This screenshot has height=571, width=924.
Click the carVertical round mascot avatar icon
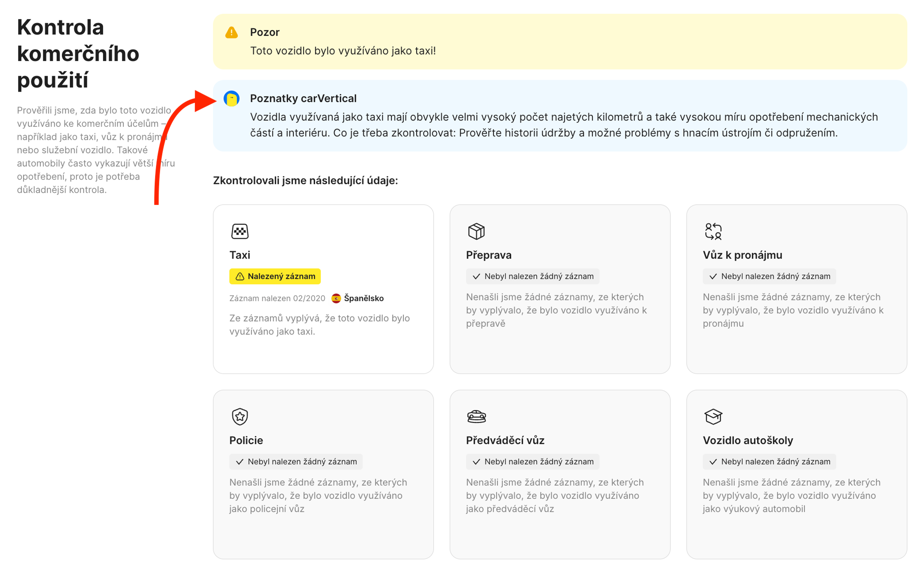[x=231, y=99]
